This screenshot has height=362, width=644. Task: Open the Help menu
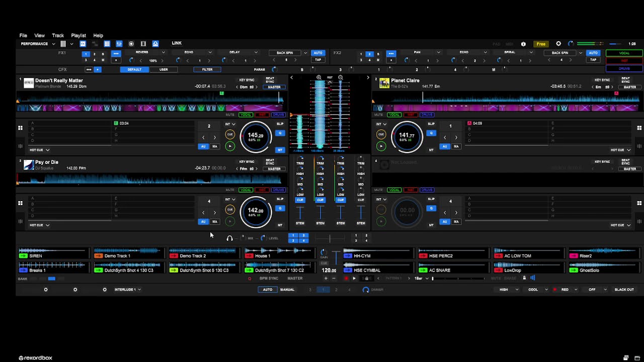[98, 36]
